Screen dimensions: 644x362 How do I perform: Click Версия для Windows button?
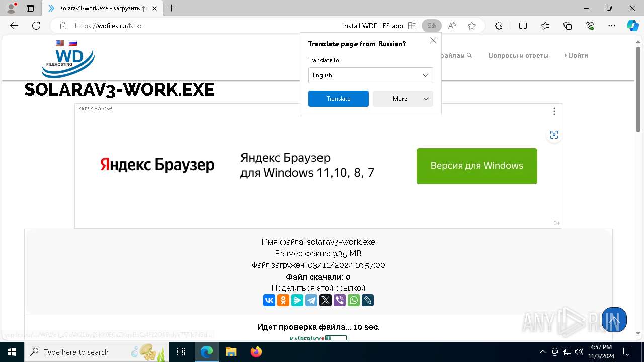[x=476, y=166]
